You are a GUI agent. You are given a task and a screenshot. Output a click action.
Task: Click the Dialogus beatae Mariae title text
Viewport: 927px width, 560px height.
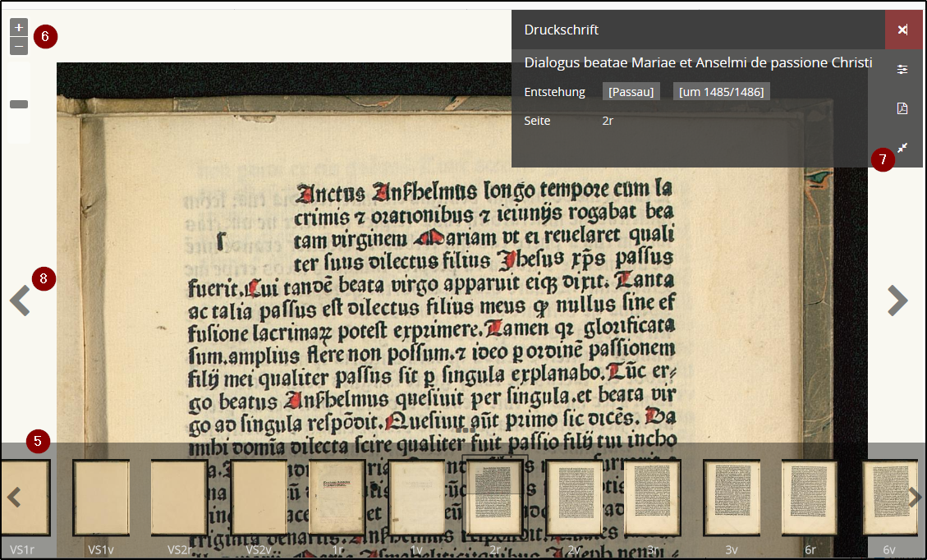(x=698, y=62)
